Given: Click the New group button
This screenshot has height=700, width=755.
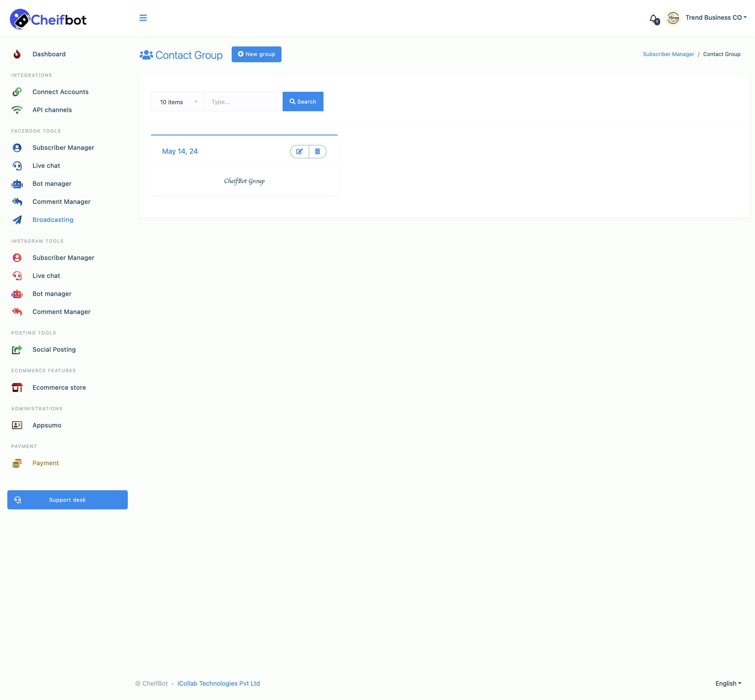Looking at the screenshot, I should pyautogui.click(x=256, y=54).
